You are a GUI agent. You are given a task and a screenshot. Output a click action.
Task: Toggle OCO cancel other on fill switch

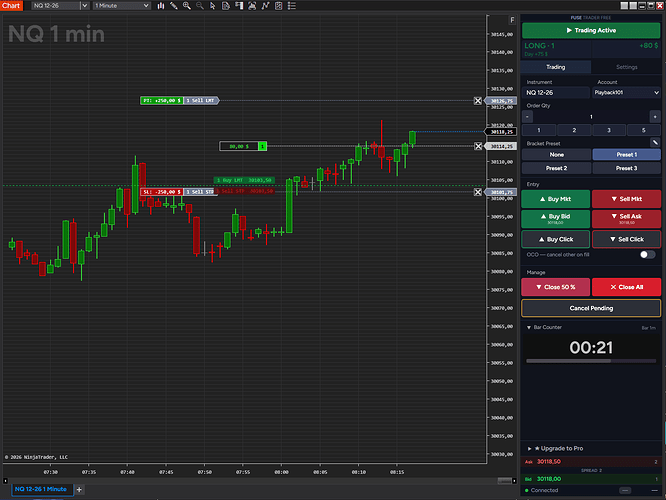point(648,254)
